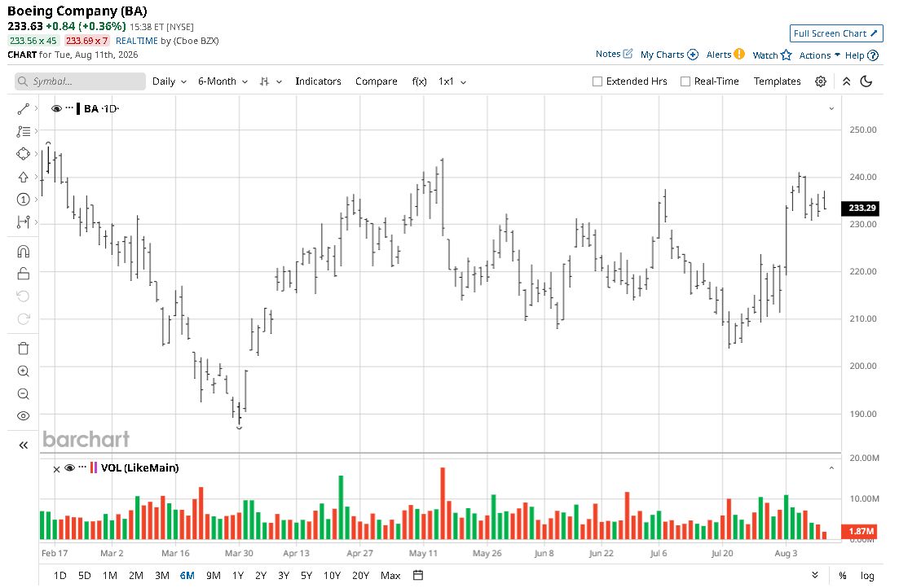This screenshot has width=899, height=588.
Task: Zoom in with magnifier plus
Action: click(23, 371)
